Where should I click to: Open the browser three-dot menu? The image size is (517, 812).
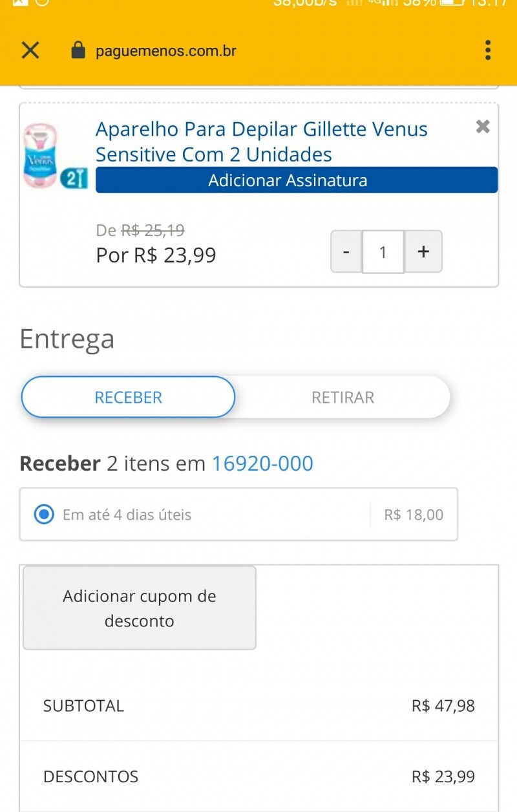click(487, 50)
